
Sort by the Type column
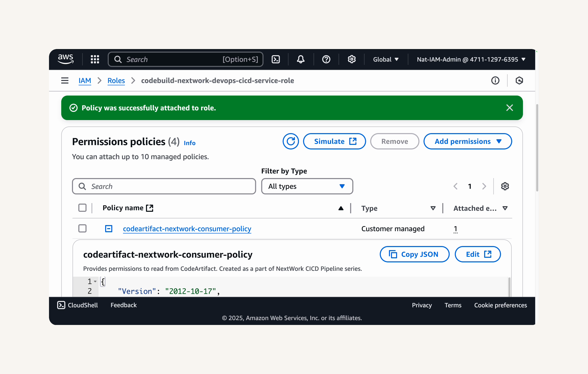(x=433, y=208)
